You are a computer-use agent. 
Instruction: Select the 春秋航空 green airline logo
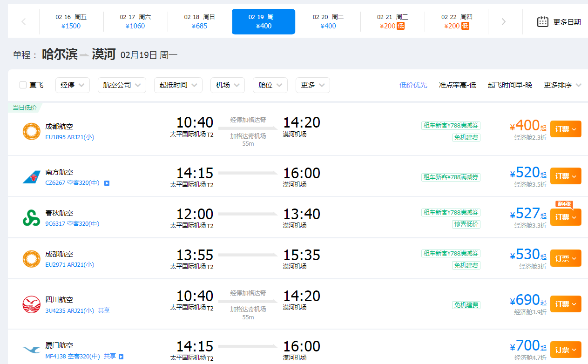(31, 217)
